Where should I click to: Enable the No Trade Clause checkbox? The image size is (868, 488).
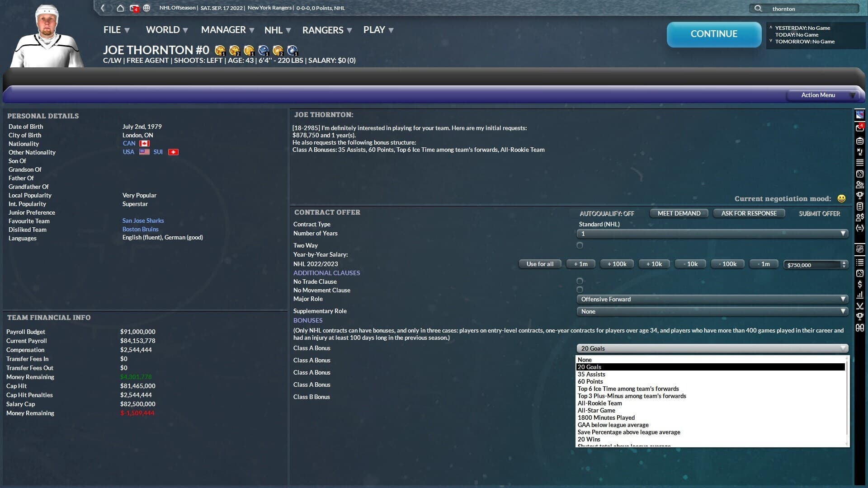(x=580, y=281)
